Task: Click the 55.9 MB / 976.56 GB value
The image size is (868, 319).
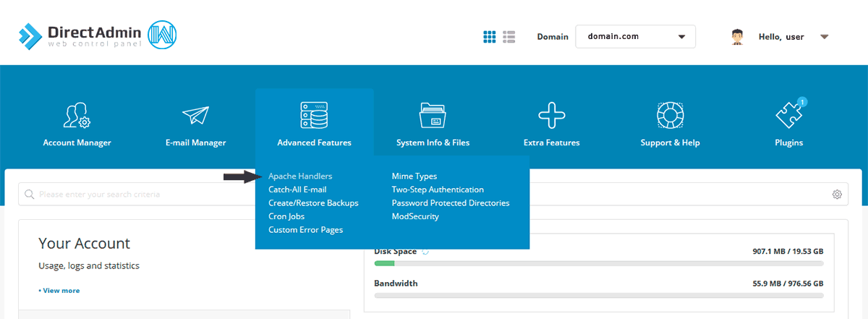Action: 788,284
